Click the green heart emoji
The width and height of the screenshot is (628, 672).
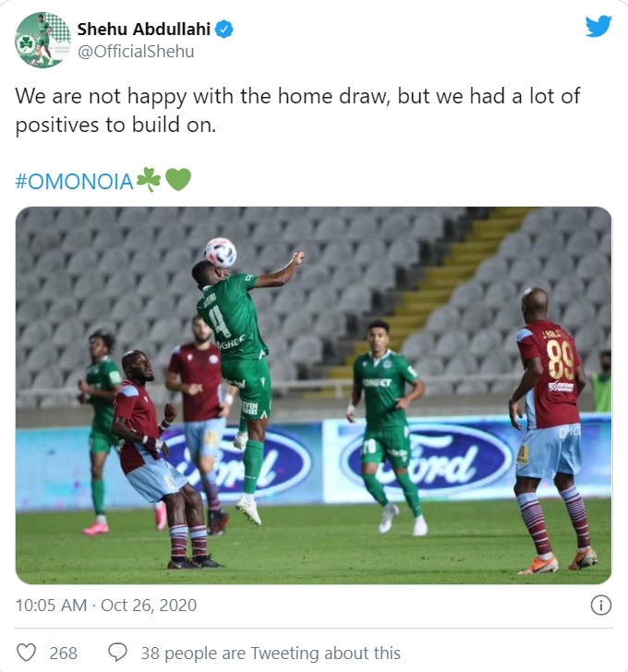click(x=178, y=180)
